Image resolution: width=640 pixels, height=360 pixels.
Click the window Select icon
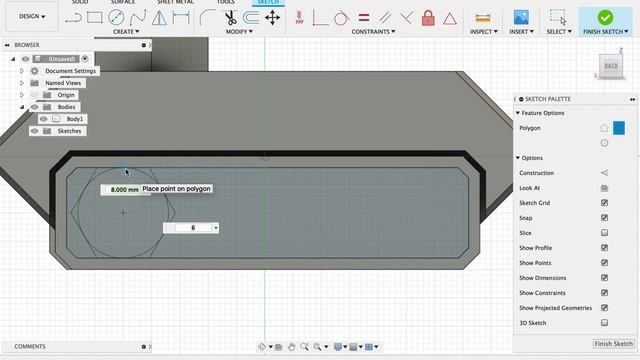click(558, 18)
